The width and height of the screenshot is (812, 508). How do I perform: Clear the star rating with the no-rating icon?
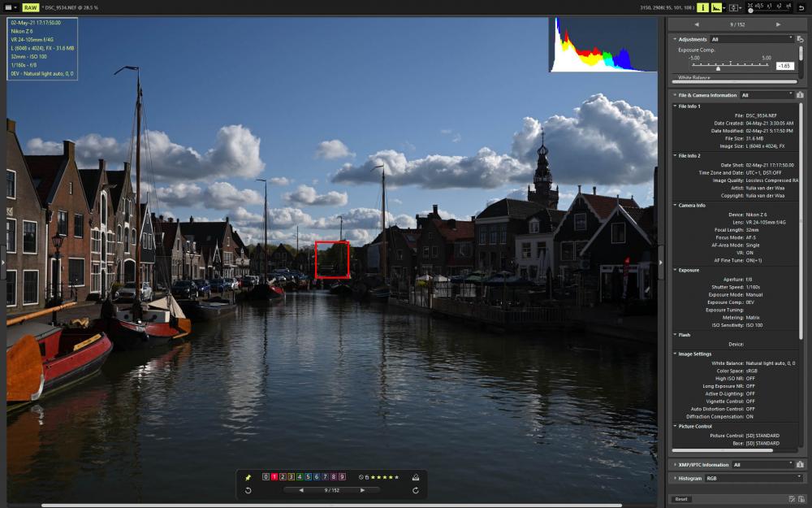click(361, 477)
